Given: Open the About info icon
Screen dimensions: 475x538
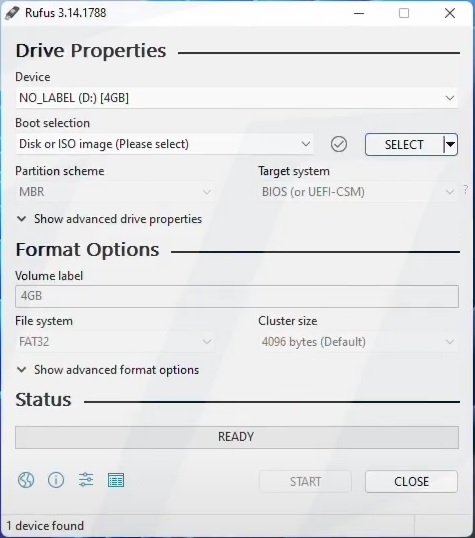Looking at the screenshot, I should (x=56, y=480).
